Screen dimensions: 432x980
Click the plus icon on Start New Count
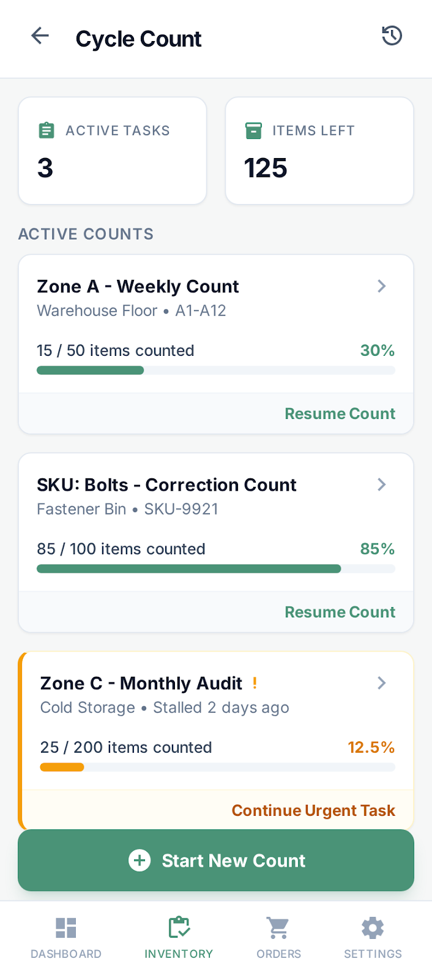[x=140, y=861]
